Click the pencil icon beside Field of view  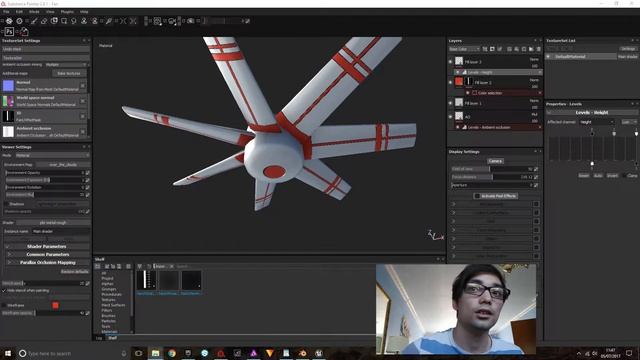click(536, 169)
